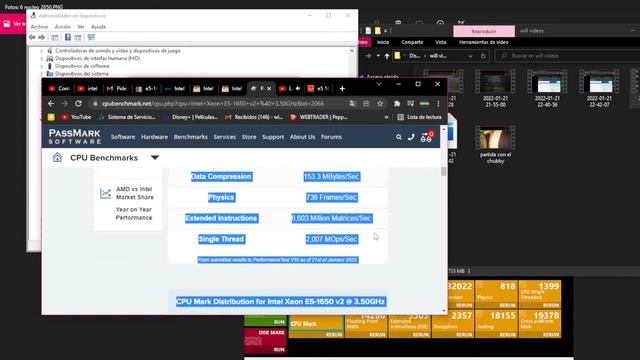
Task: Click Chrome scrollbar down arrow
Action: [x=444, y=311]
